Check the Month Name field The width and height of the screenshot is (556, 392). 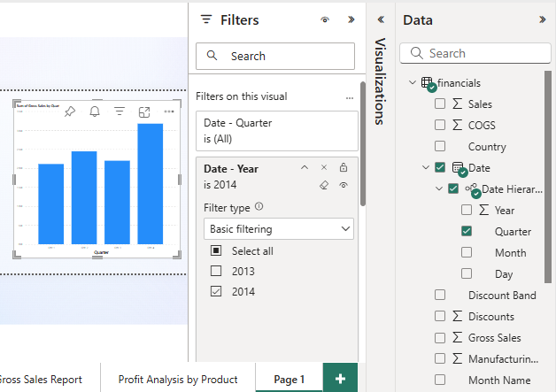point(440,380)
